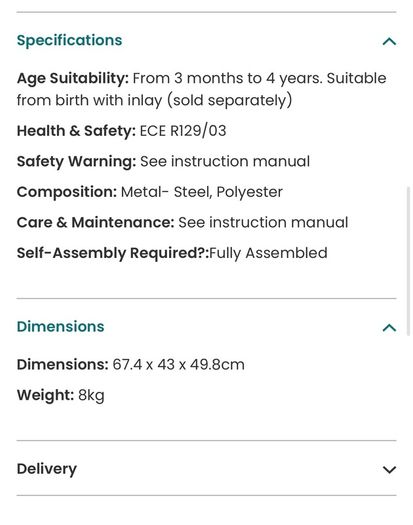The height and width of the screenshot is (525, 413).
Task: Click the Weight 8kg line
Action: coord(61,395)
